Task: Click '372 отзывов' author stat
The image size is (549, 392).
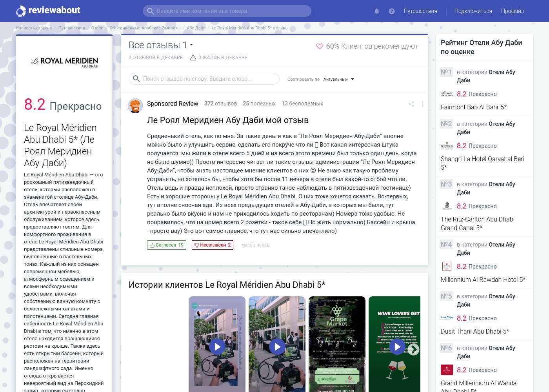Action: point(220,103)
